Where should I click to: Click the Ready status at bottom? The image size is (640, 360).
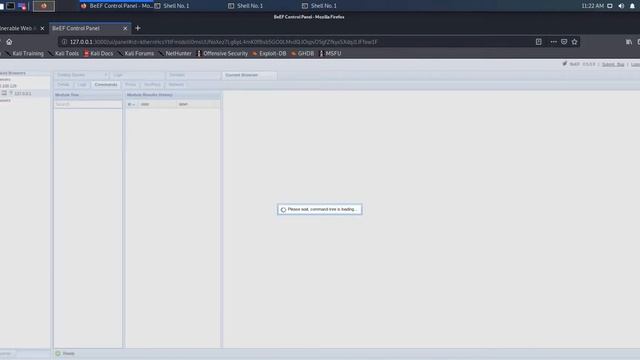[x=65, y=353]
